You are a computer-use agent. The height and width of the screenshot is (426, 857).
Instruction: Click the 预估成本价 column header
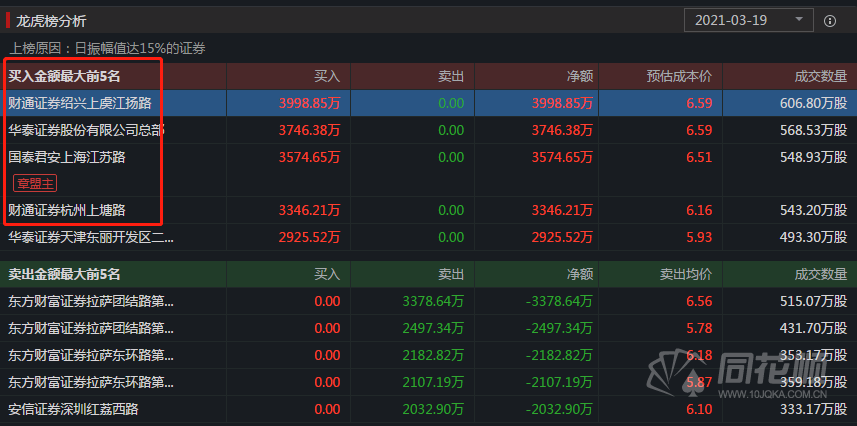(x=679, y=77)
